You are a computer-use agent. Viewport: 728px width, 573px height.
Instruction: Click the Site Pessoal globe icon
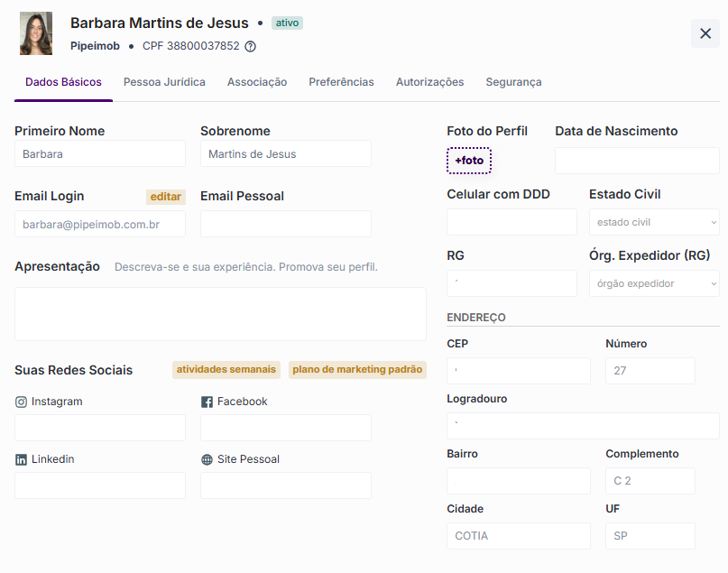207,459
